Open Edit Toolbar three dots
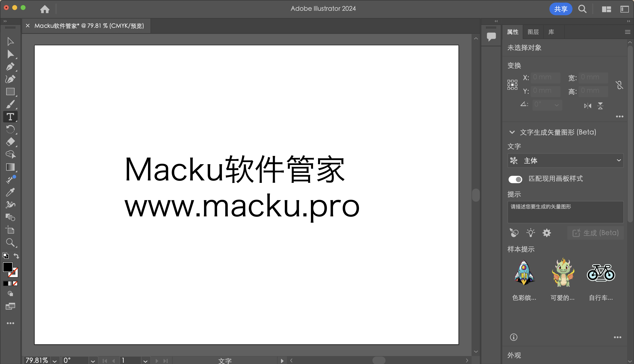The height and width of the screenshot is (364, 634). 10,323
